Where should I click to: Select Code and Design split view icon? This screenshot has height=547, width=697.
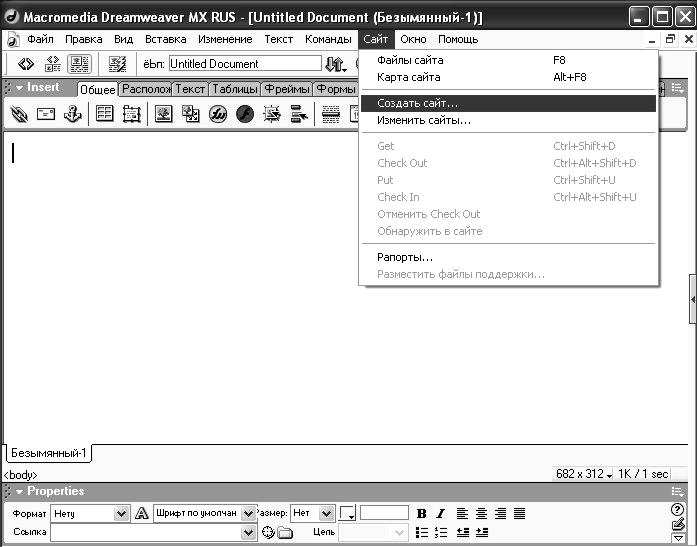pyautogui.click(x=52, y=64)
